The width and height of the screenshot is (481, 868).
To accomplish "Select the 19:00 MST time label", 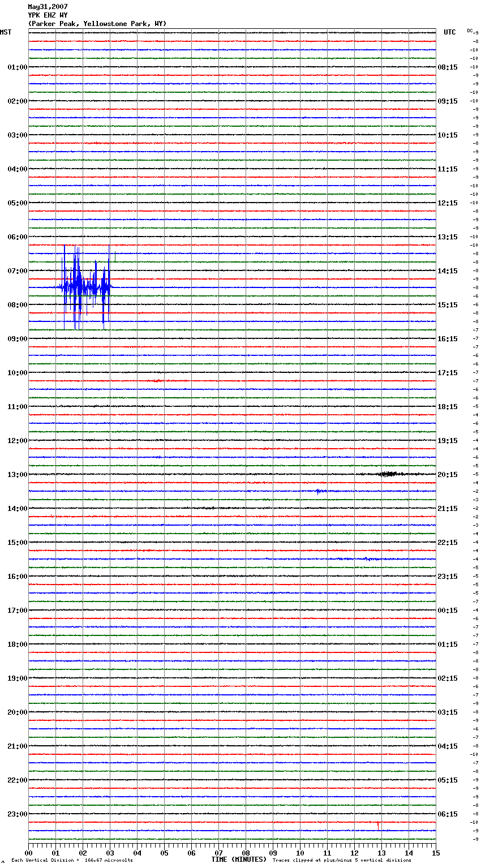I will [18, 678].
